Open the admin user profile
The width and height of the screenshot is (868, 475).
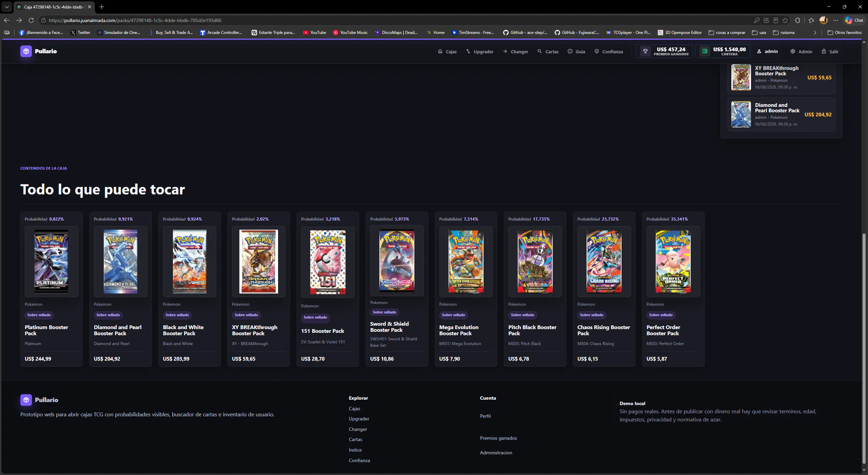(767, 51)
